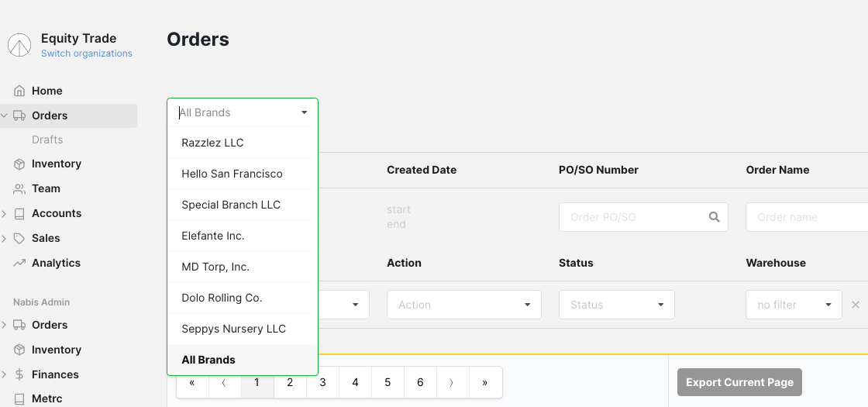Select Razzlez LLC from brand list
868x407 pixels.
click(213, 143)
